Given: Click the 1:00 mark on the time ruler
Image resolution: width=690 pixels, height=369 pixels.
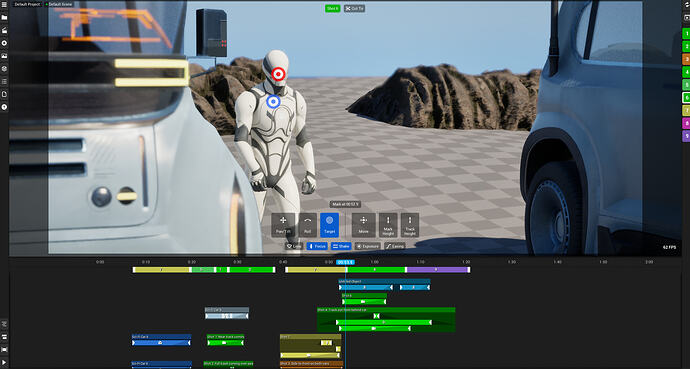Looking at the screenshot, I should 374,262.
